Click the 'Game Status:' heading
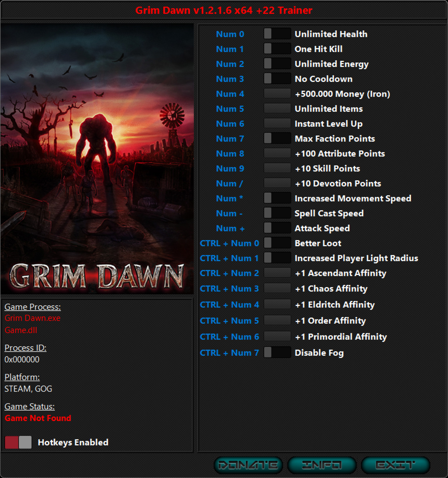The image size is (448, 478). [30, 406]
